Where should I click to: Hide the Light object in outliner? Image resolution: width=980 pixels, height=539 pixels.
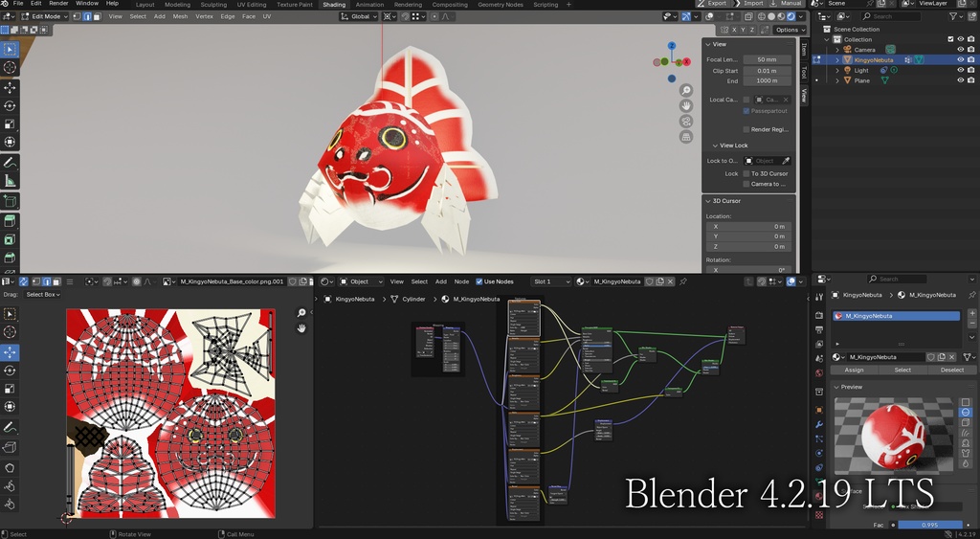[x=961, y=70]
